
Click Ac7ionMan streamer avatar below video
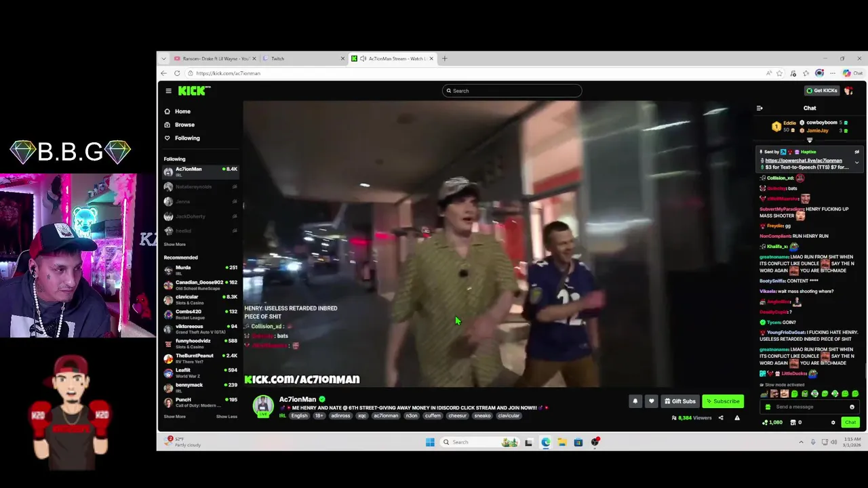click(x=263, y=405)
